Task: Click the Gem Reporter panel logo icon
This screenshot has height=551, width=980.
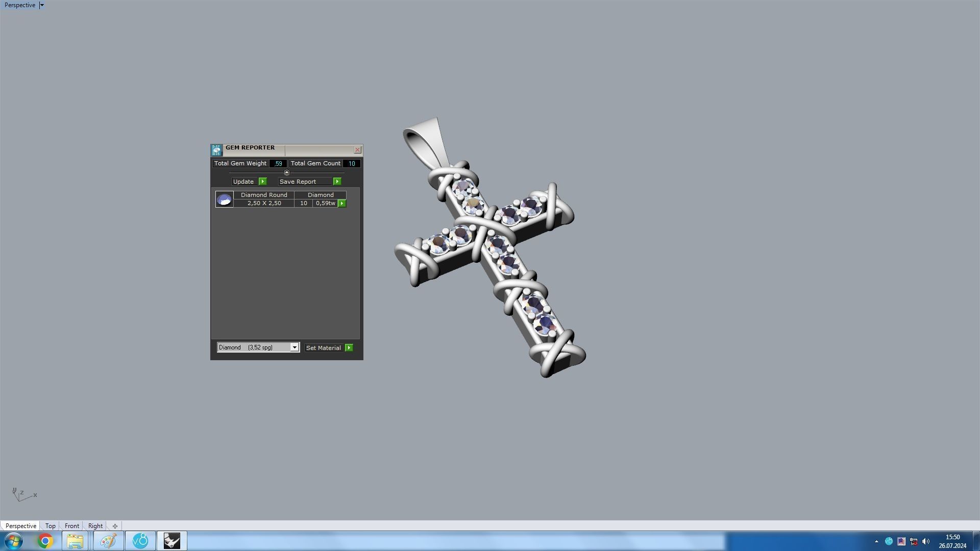Action: click(x=216, y=150)
